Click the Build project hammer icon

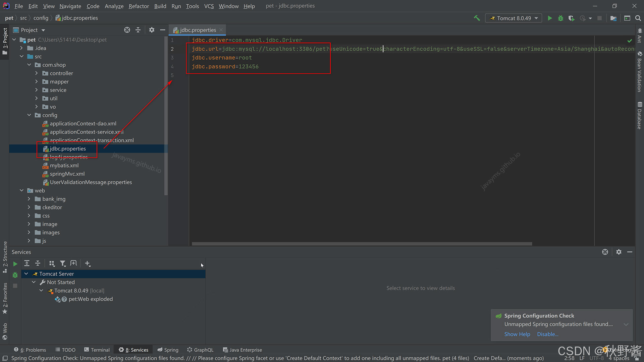point(477,18)
